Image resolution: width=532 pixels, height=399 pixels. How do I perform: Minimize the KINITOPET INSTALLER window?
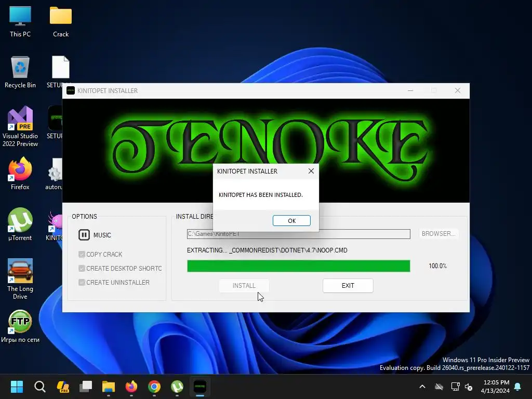[410, 90]
